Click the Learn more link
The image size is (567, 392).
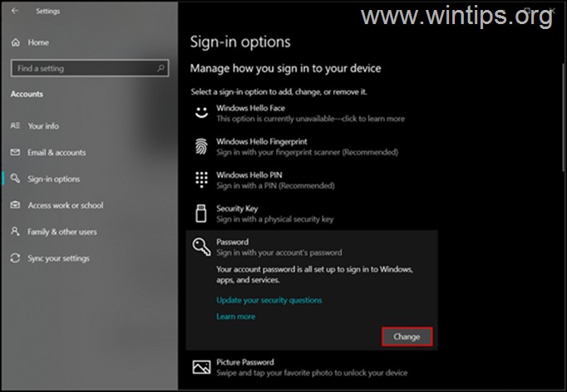pyautogui.click(x=235, y=316)
